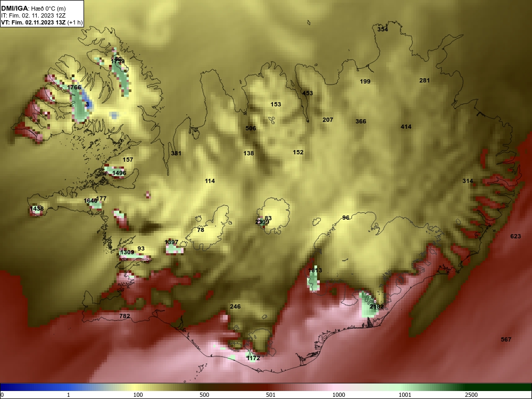Select the map value 207

328,120
